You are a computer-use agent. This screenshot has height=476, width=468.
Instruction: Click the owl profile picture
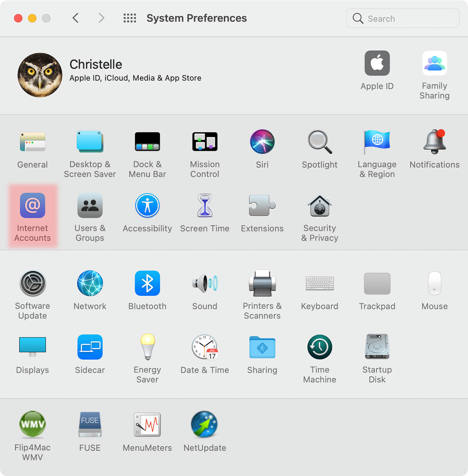click(40, 75)
